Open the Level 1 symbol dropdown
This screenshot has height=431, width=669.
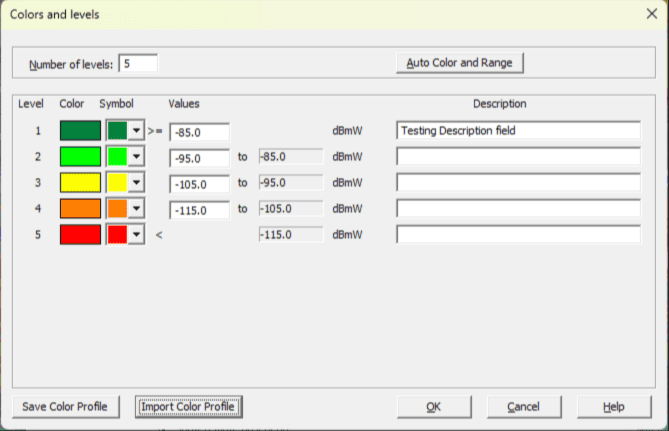tap(135, 130)
